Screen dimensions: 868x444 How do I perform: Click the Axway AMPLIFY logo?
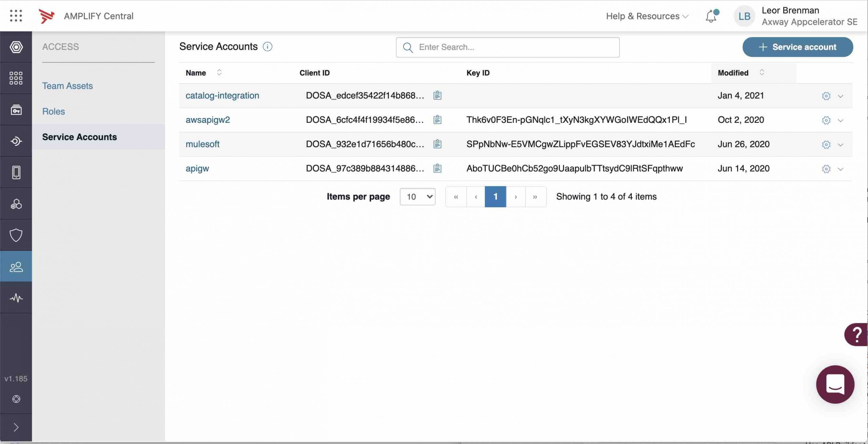coord(46,16)
